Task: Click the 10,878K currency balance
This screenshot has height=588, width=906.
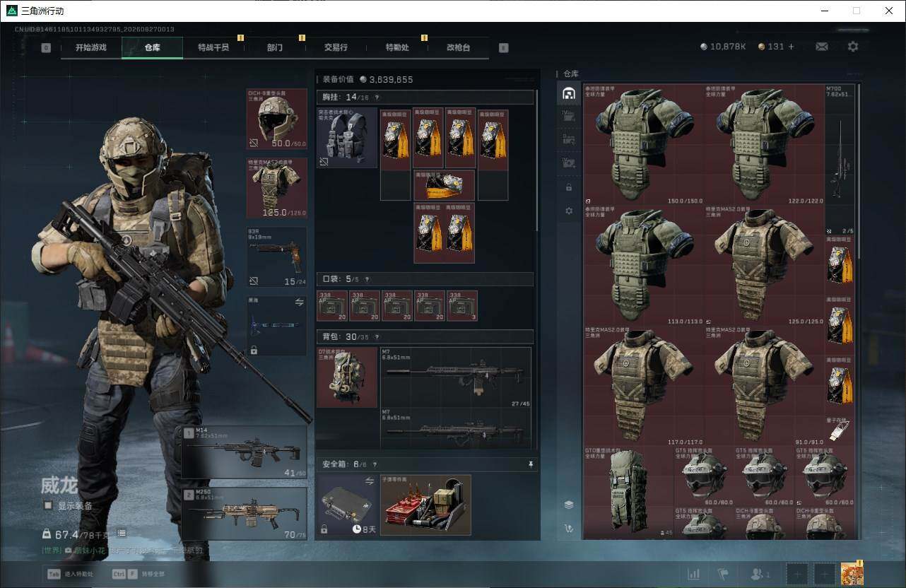Action: coord(723,47)
